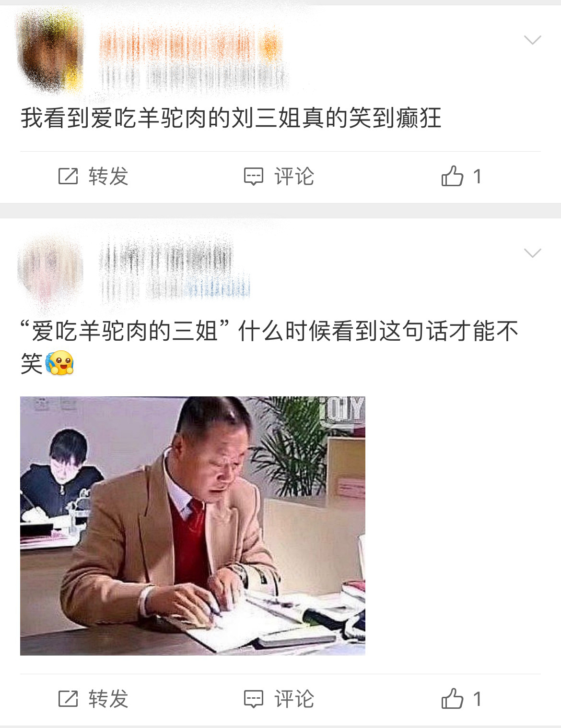Open the second poster's blurred avatar
Viewport: 561px width, 728px height.
click(50, 270)
